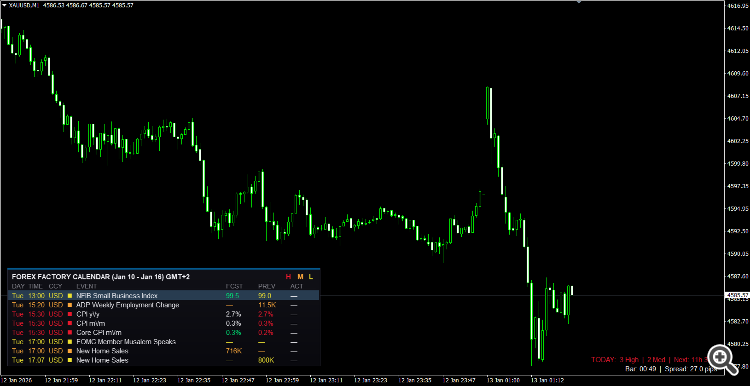This screenshot has width=750, height=386.
Task: Click the 17:07 time cell
Action: tap(37, 360)
